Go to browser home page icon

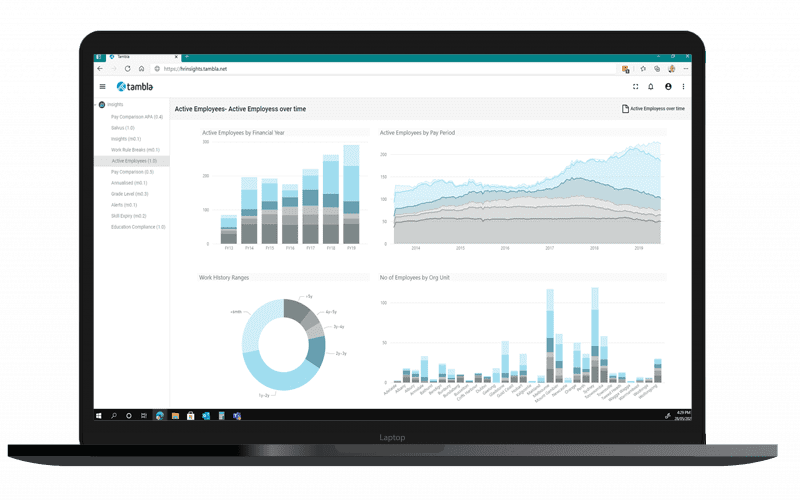tap(141, 69)
